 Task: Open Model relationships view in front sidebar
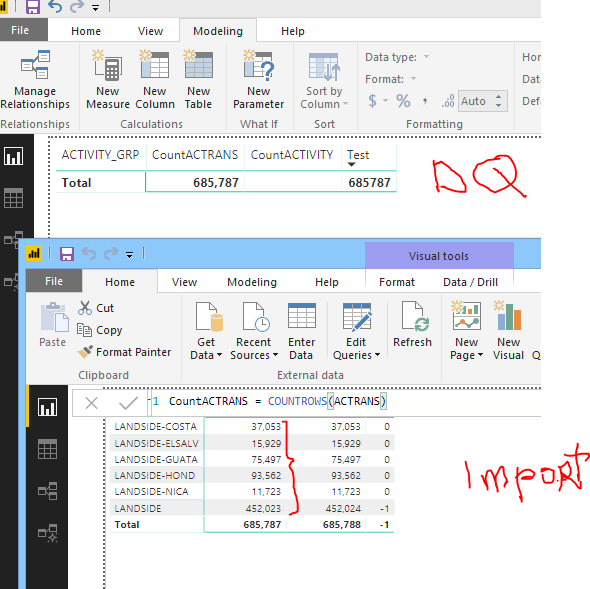pyautogui.click(x=47, y=491)
